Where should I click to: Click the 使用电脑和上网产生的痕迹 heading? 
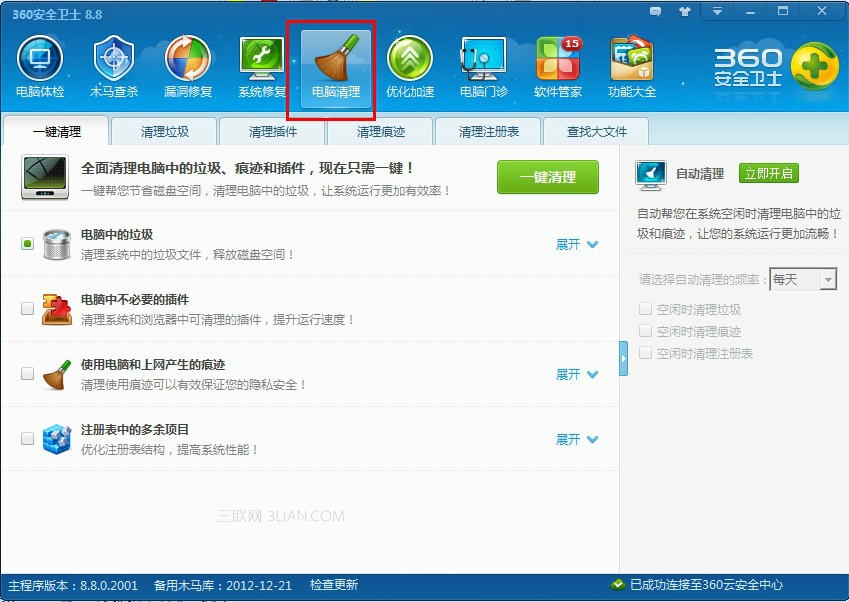[153, 364]
